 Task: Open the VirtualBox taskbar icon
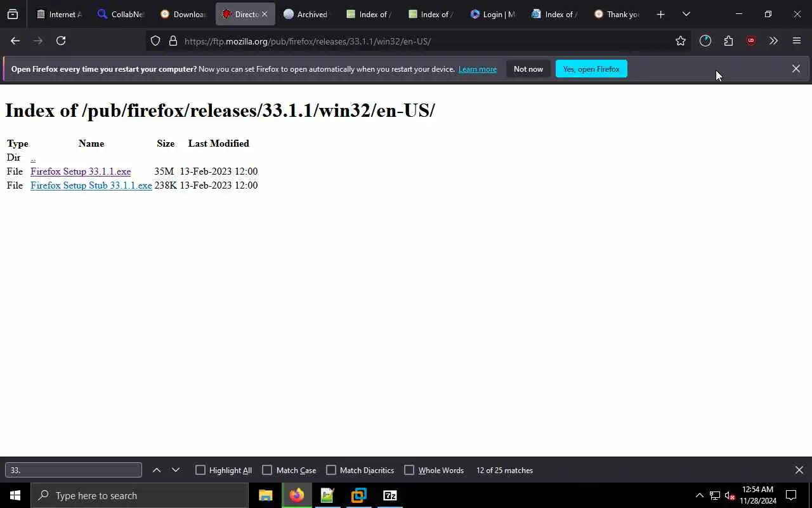point(359,495)
